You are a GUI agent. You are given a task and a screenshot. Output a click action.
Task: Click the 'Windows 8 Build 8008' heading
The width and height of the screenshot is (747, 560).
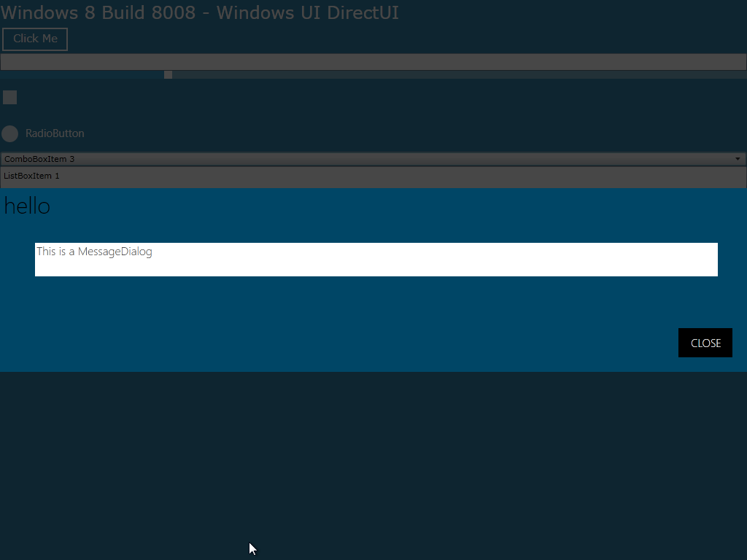[200, 12]
